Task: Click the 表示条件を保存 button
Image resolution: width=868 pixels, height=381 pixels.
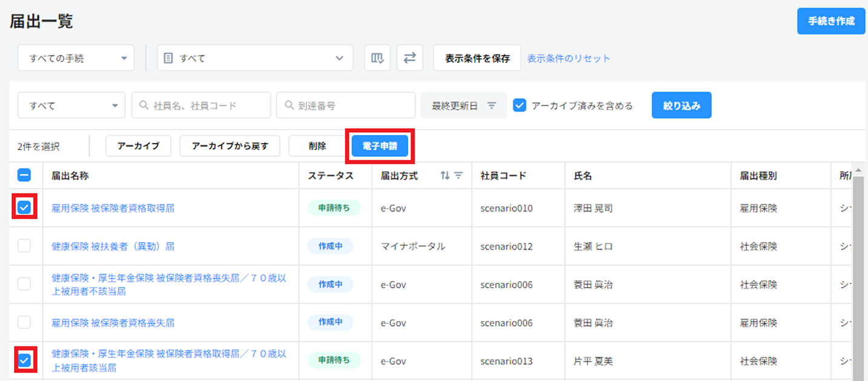Action: point(477,58)
